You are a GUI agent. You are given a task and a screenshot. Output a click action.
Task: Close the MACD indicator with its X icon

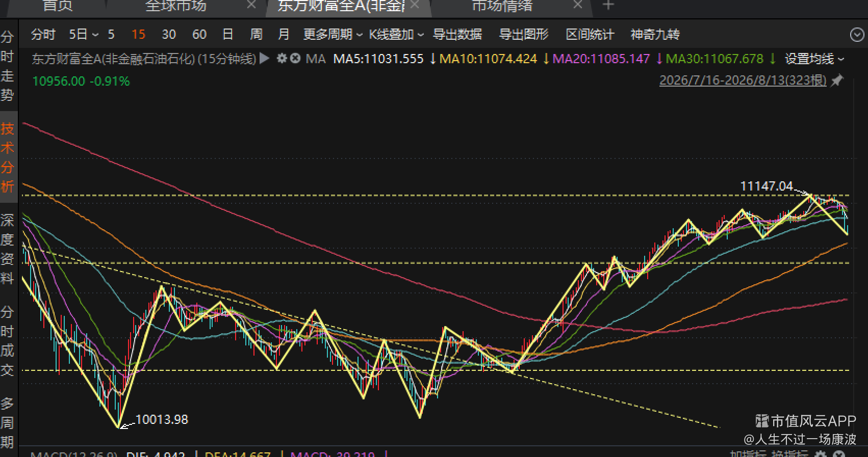pos(839,453)
